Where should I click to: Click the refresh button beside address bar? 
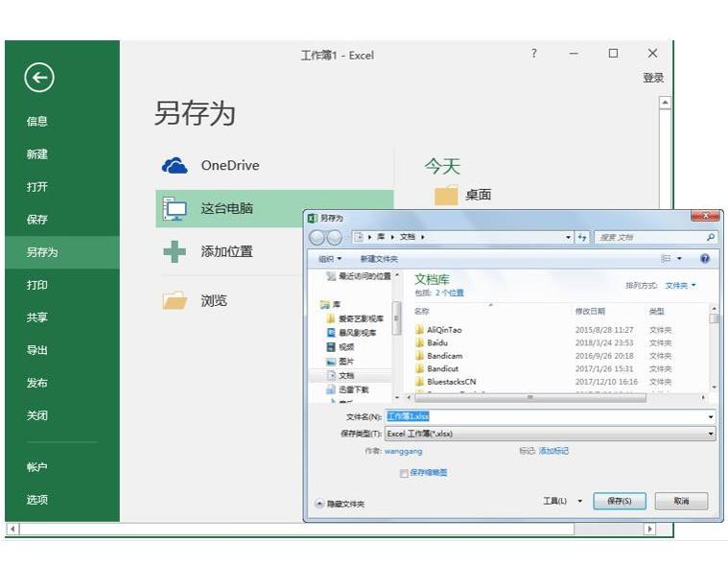point(582,237)
